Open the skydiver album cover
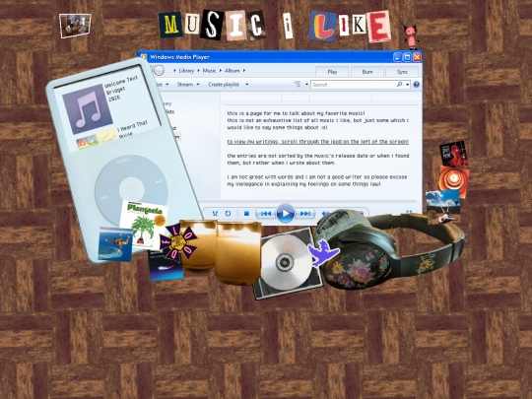Viewport: 532px width, 399px height. (x=115, y=244)
